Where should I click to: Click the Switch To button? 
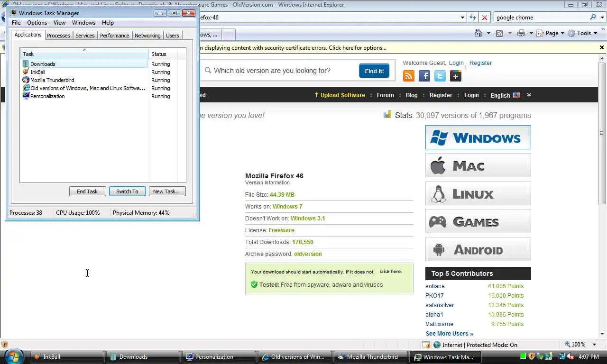tap(127, 191)
